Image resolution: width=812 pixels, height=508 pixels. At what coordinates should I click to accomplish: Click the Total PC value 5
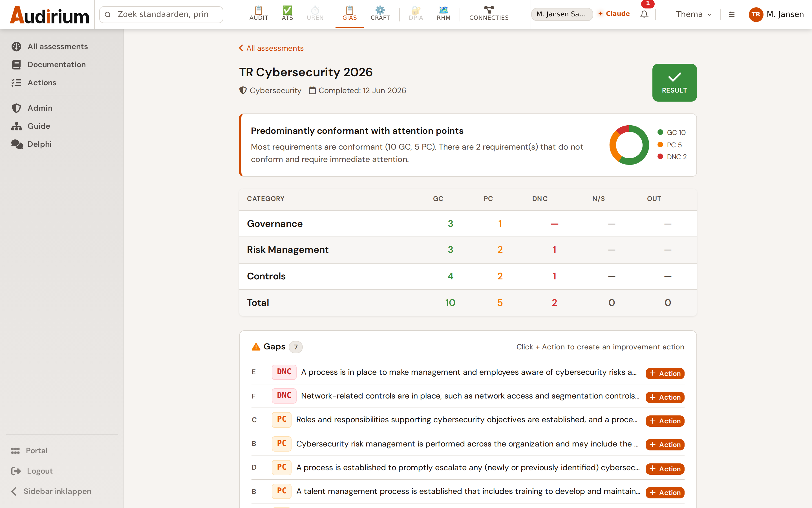500,303
